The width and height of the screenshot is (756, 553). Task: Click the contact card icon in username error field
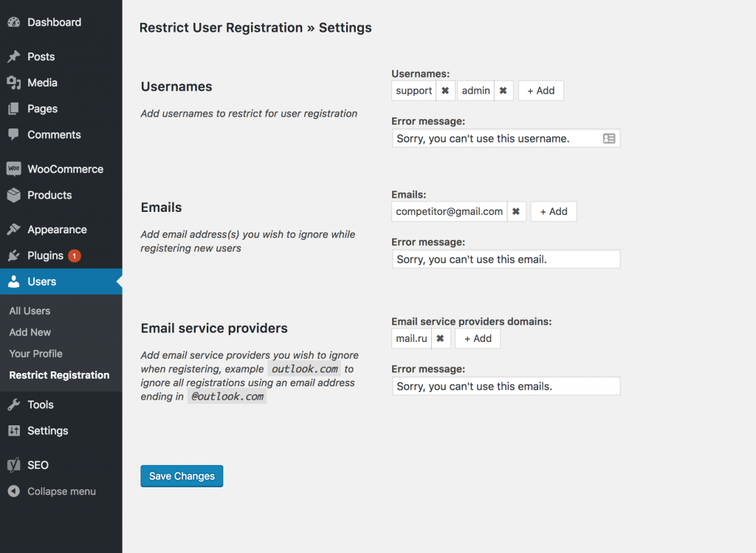609,139
